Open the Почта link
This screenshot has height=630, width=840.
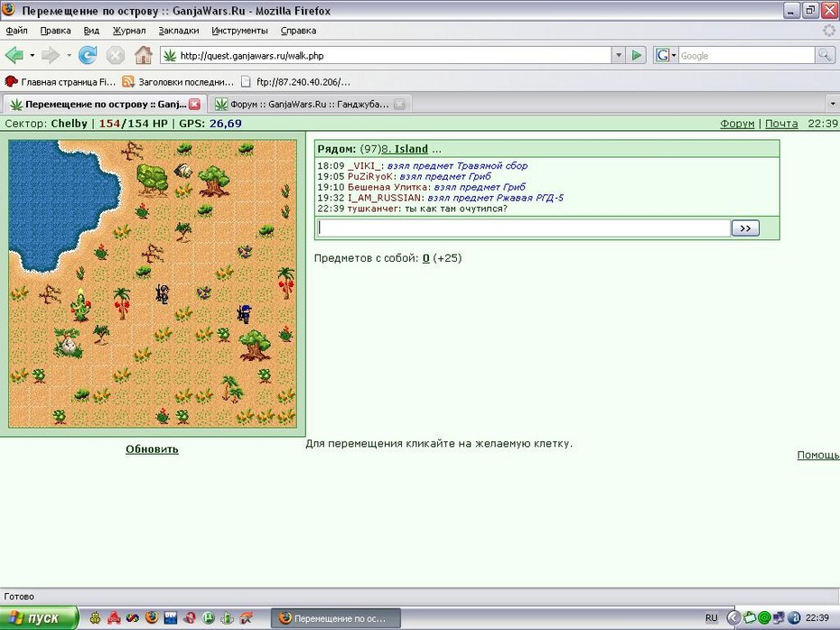click(781, 124)
